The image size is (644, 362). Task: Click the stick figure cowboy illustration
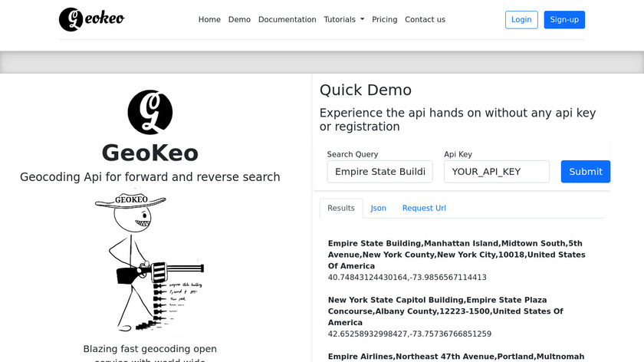point(150,261)
